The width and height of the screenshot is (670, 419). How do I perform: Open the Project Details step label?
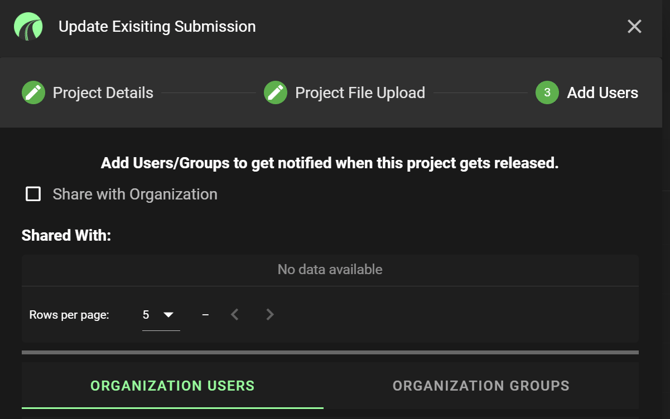pos(103,93)
